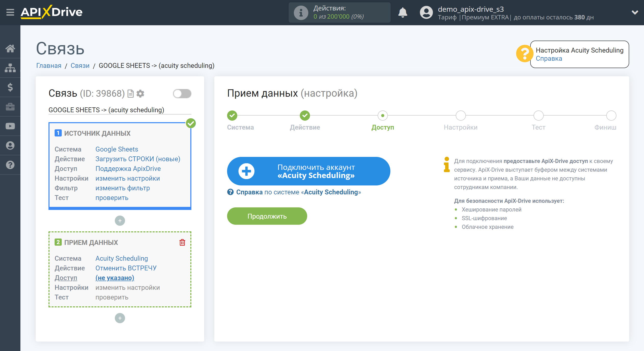
Task: Click the orange help question mark icon
Action: click(525, 54)
